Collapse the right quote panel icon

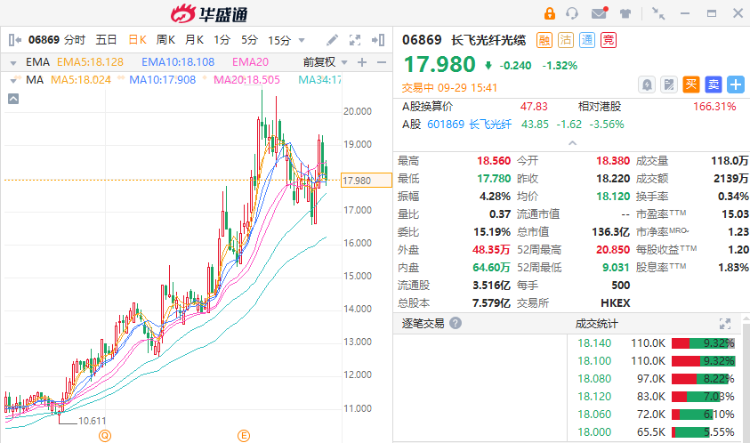(x=378, y=40)
